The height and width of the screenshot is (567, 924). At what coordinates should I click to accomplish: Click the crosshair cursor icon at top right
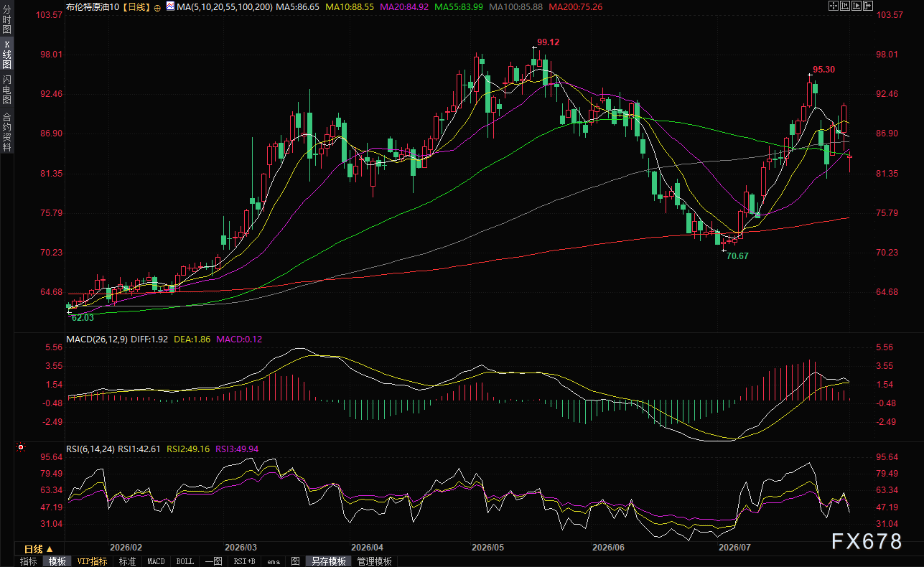pos(834,6)
